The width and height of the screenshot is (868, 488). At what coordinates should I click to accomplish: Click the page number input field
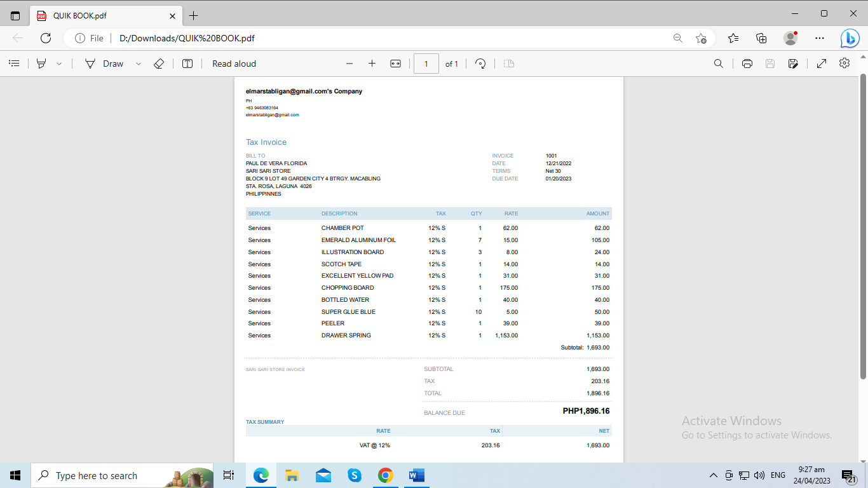(x=426, y=64)
